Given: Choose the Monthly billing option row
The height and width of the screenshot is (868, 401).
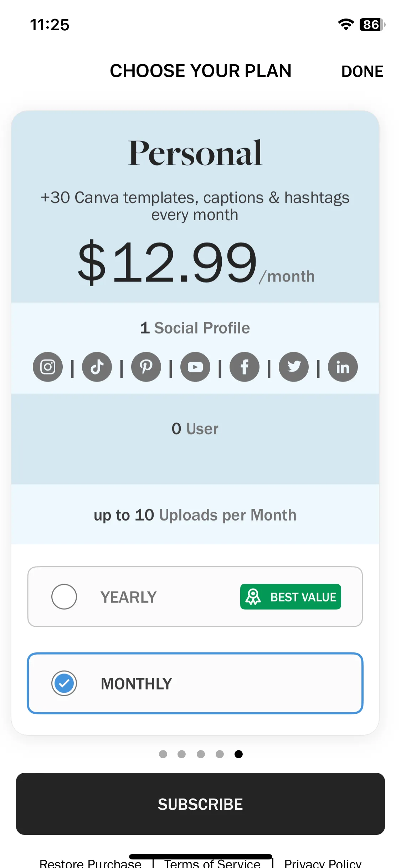Looking at the screenshot, I should coord(195,683).
